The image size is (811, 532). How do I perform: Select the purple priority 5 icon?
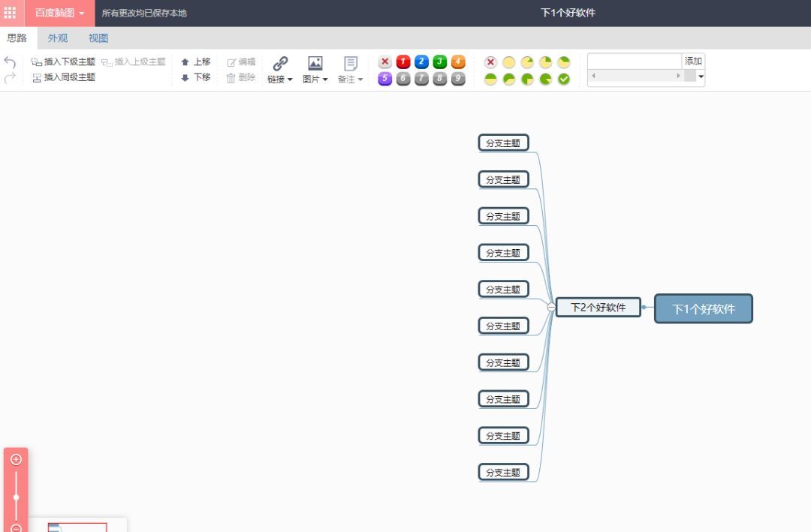pos(384,79)
